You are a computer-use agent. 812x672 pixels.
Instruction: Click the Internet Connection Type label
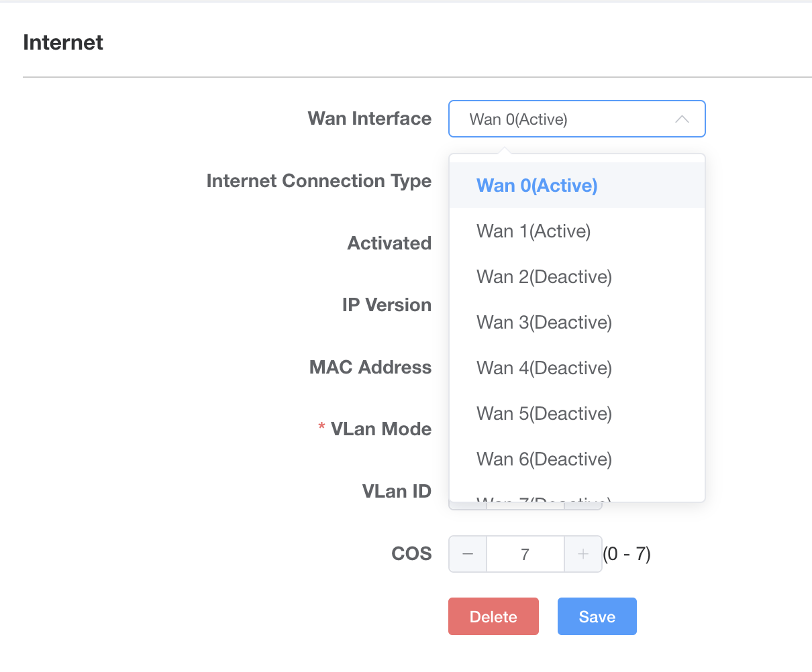pyautogui.click(x=319, y=181)
